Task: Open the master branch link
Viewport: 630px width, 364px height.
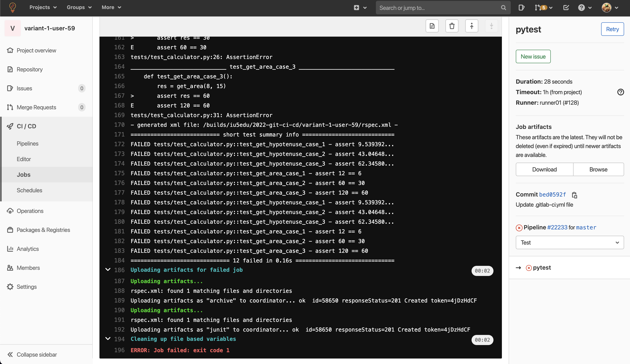Action: (x=586, y=227)
